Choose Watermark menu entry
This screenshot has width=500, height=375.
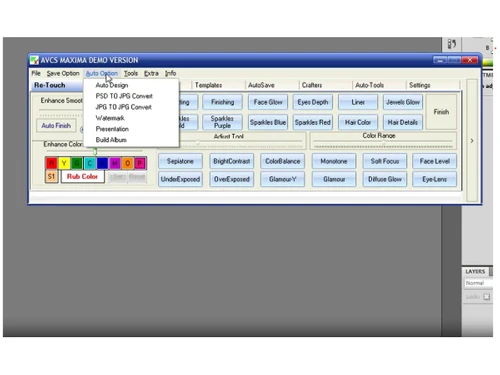tap(110, 118)
